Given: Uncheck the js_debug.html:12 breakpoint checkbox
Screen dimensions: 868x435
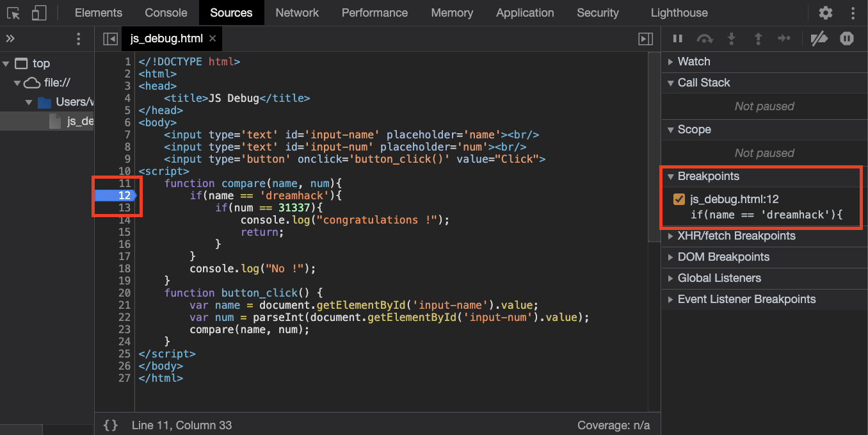Looking at the screenshot, I should click(679, 199).
